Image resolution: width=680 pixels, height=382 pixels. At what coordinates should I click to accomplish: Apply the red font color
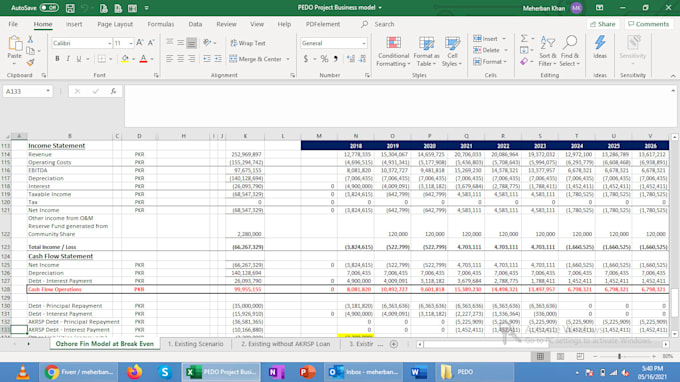(143, 59)
